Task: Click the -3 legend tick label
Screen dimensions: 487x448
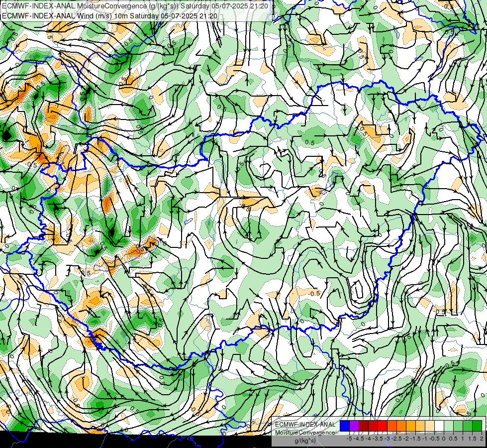Action: (x=387, y=439)
